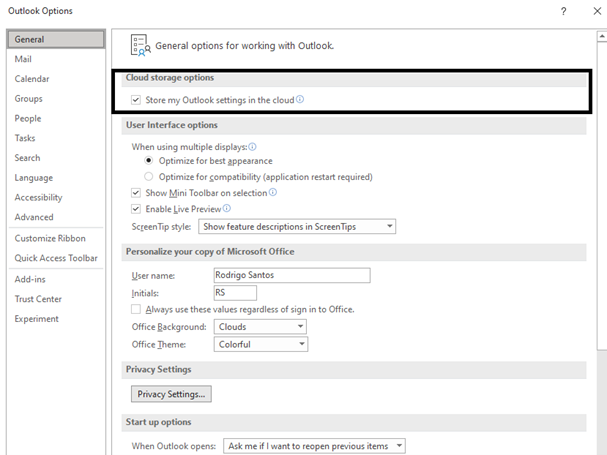The width and height of the screenshot is (607, 455).
Task: Select Optimize for compatibility radio button
Action: [149, 177]
